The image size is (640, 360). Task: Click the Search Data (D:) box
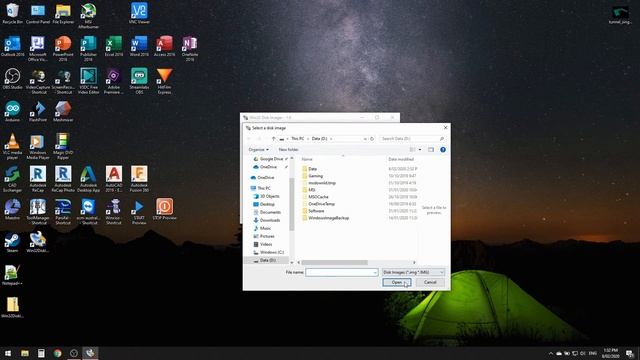pyautogui.click(x=412, y=139)
